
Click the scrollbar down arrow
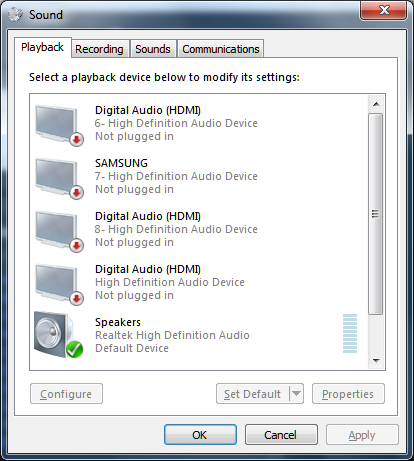pos(376,360)
